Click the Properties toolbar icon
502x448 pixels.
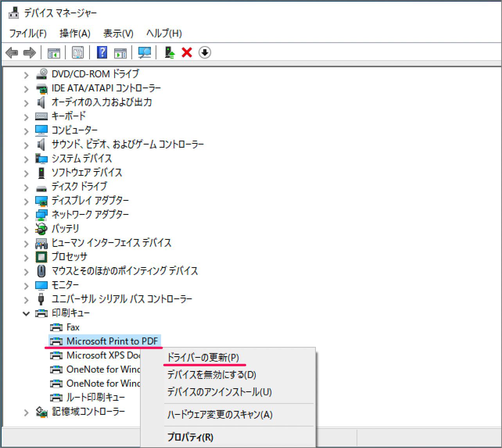(78, 52)
